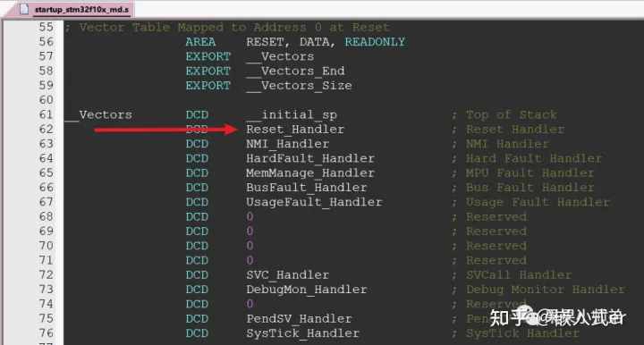This screenshot has height=345, width=644.
Task: Click UsageFault_Handler entry
Action: click(x=314, y=202)
